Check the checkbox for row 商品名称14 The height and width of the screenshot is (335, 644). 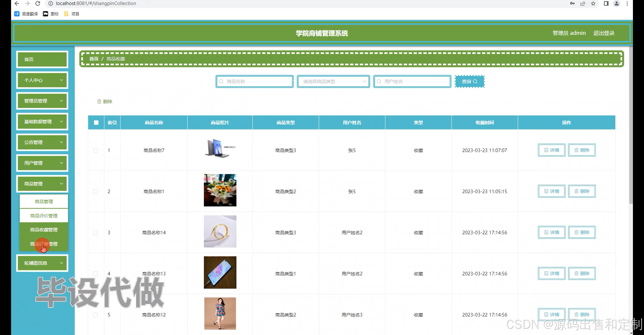[x=96, y=233]
